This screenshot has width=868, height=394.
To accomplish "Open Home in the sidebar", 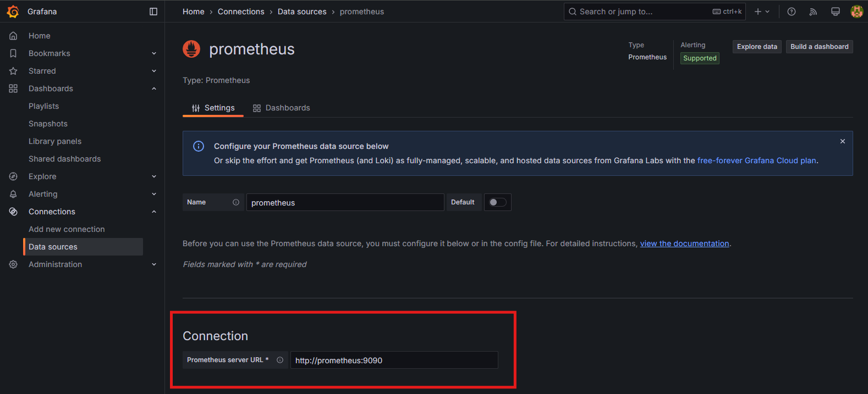I will click(x=40, y=36).
